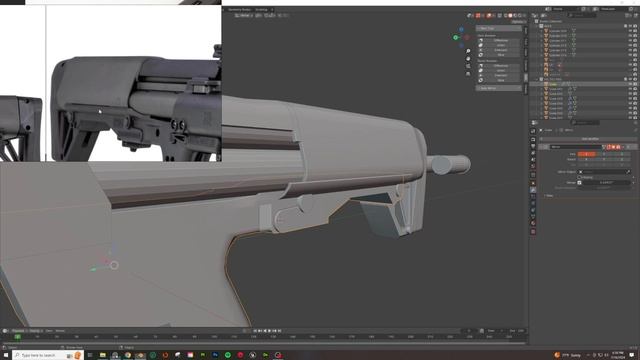The height and width of the screenshot is (360, 640).
Task: Open the World properties tab icon
Action: [x=533, y=167]
